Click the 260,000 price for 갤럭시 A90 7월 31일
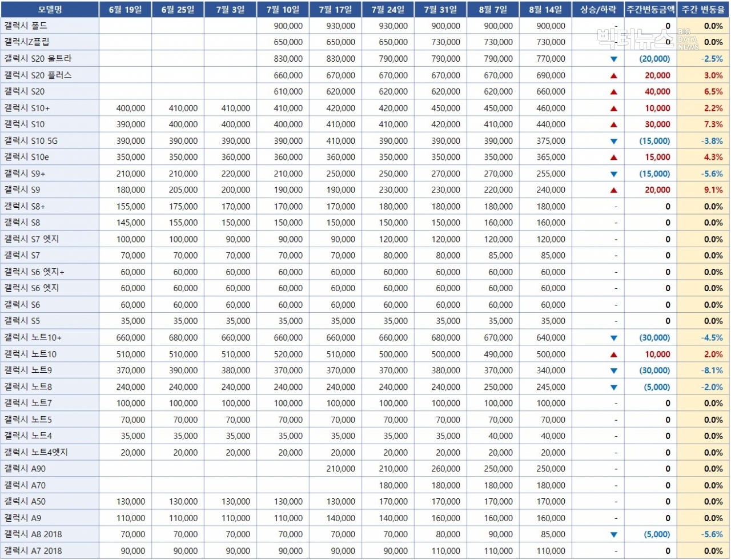The image size is (731, 560). [x=445, y=469]
